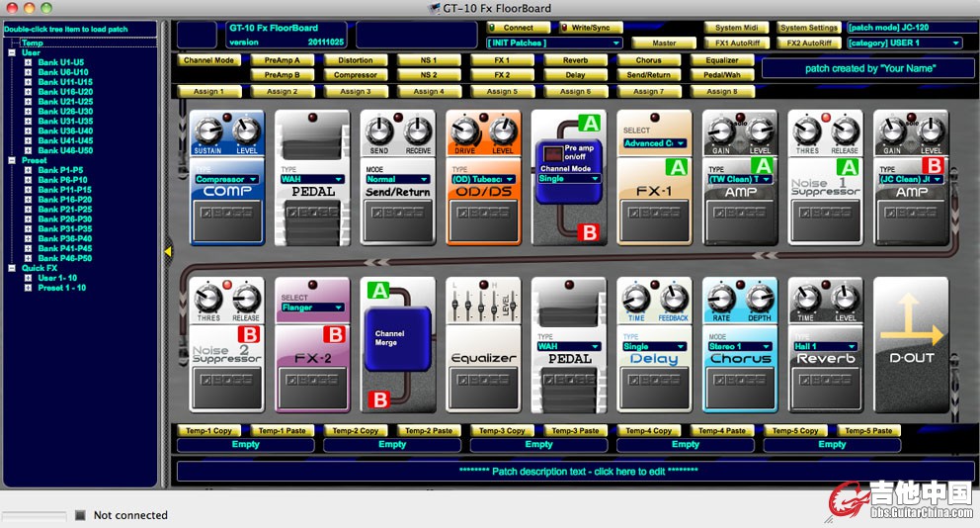980x528 pixels.
Task: Click the FX-2 pedal footswitch
Action: (x=312, y=388)
